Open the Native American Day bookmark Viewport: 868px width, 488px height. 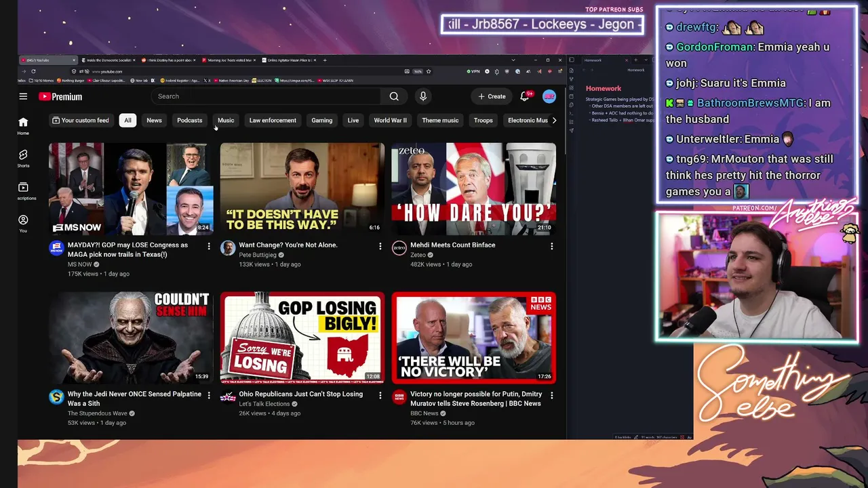tap(231, 81)
